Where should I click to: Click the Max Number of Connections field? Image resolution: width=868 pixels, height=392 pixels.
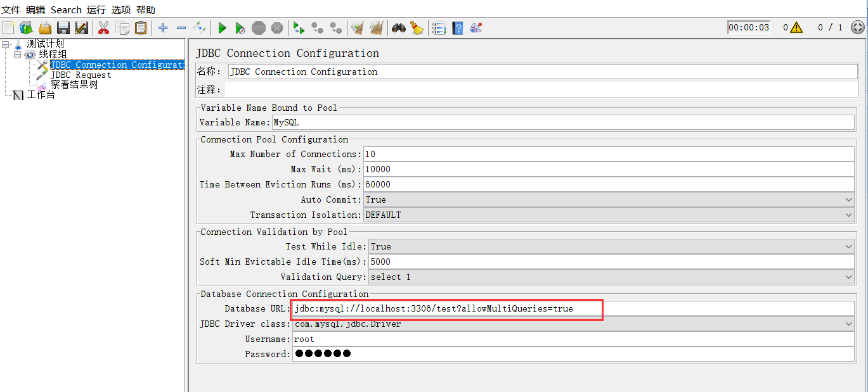click(x=609, y=154)
